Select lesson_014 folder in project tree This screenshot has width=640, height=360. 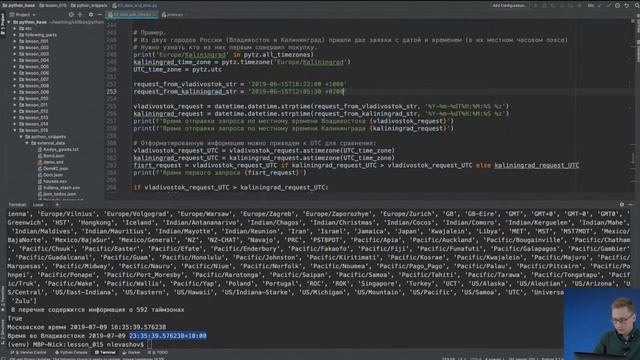pyautogui.click(x=33, y=124)
